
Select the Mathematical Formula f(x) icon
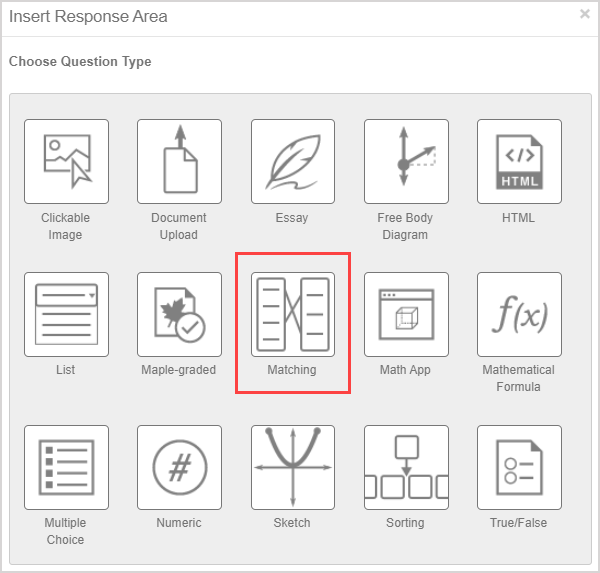point(519,314)
